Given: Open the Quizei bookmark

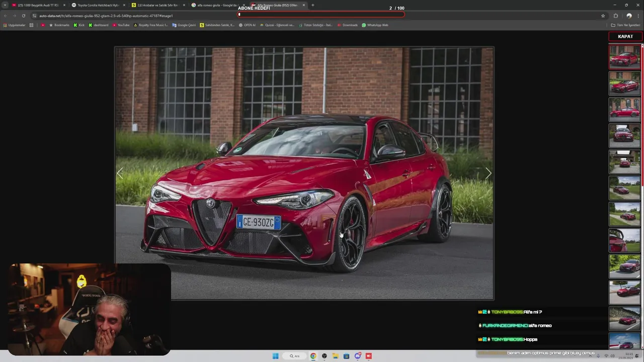Looking at the screenshot, I should coord(277,25).
